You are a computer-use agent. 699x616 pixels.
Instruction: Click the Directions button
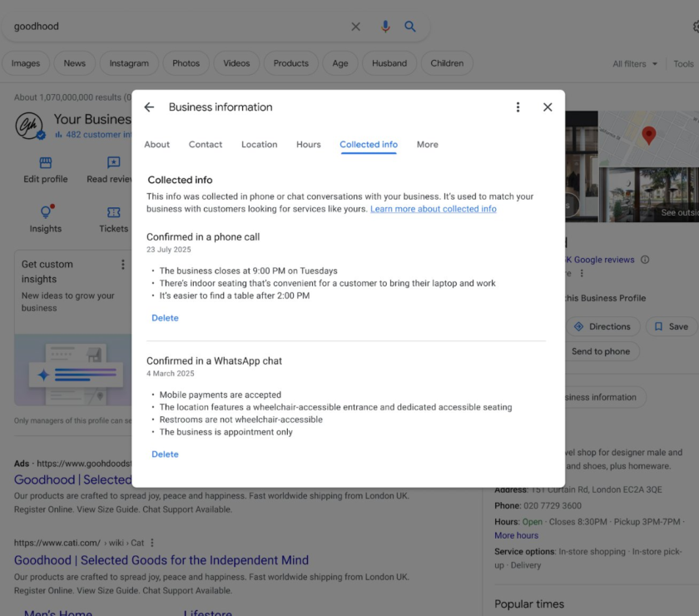tap(602, 326)
